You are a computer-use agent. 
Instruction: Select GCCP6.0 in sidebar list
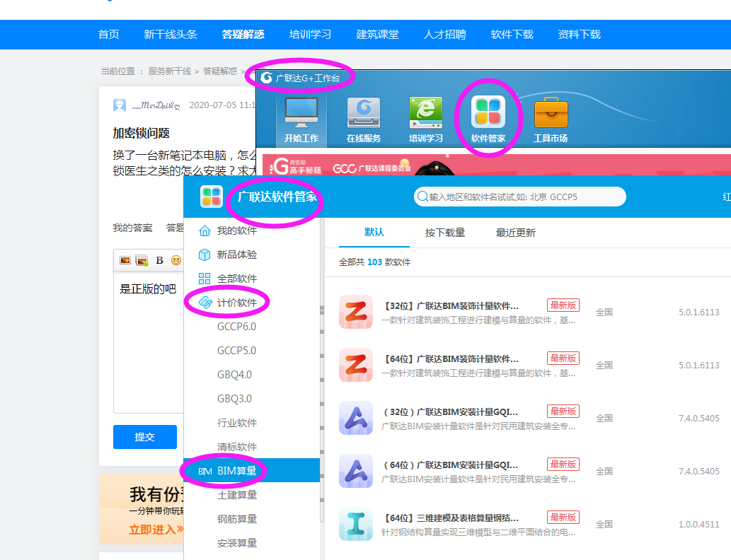(236, 327)
